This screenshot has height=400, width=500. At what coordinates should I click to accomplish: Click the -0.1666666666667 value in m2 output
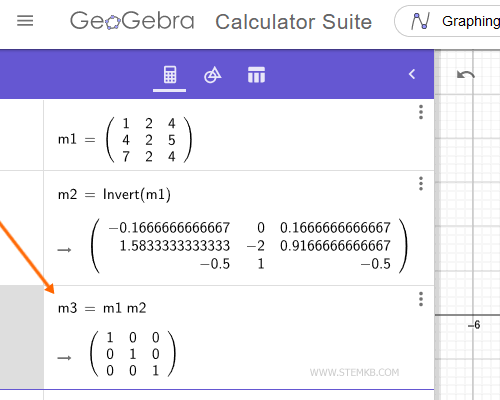pyautogui.click(x=169, y=228)
